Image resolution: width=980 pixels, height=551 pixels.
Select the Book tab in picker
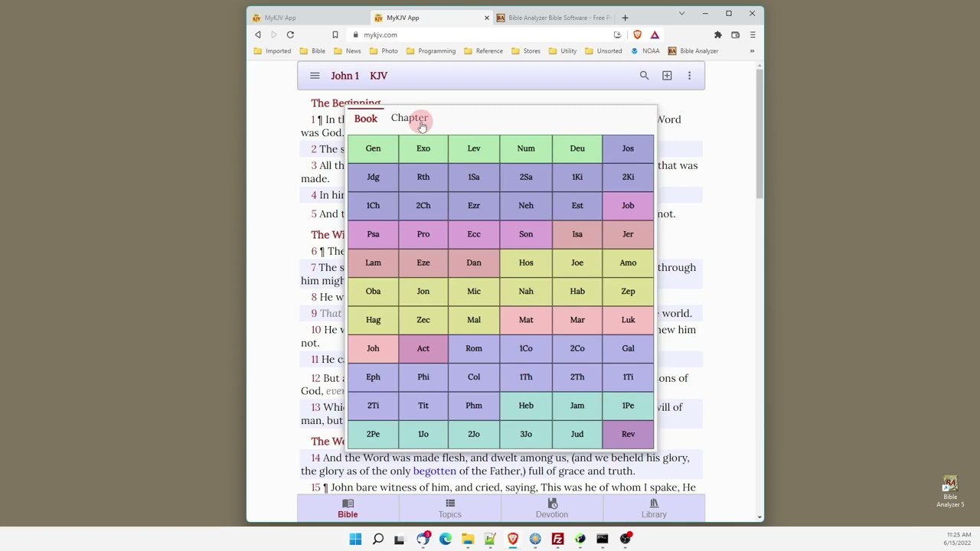[x=366, y=119]
